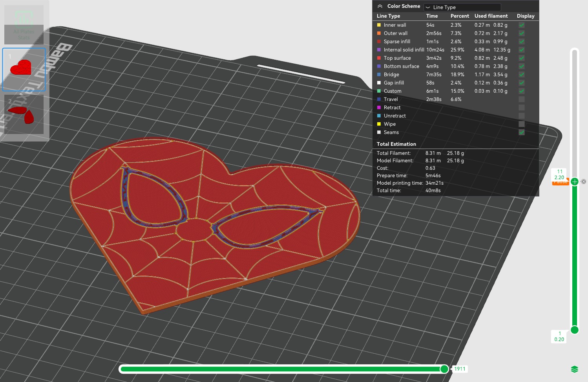Image resolution: width=588 pixels, height=382 pixels.
Task: Show Wipe moves in the preview
Action: pos(522,124)
